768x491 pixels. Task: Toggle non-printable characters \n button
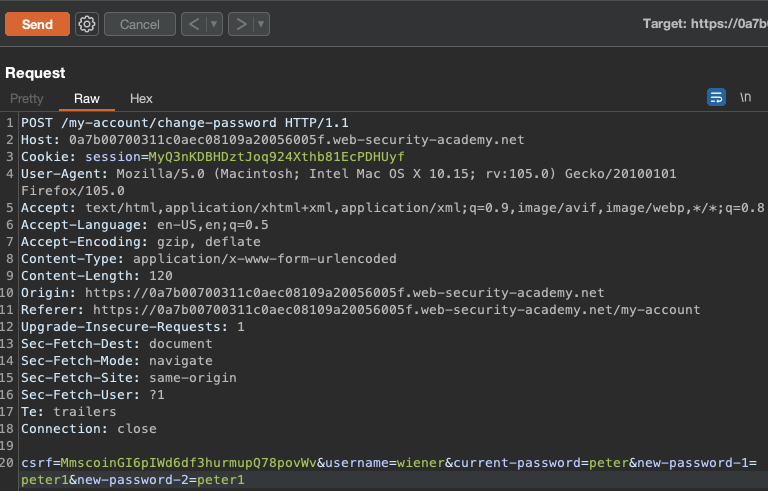pos(745,97)
